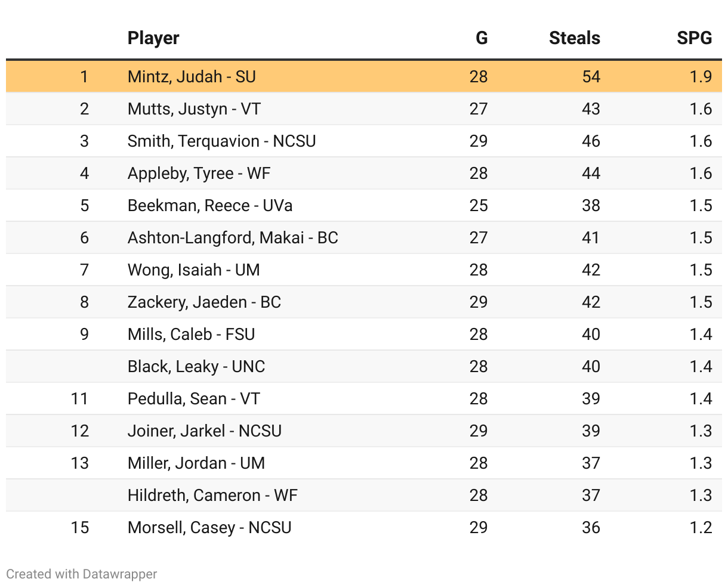
Task: Click the SPG column header
Action: (694, 38)
